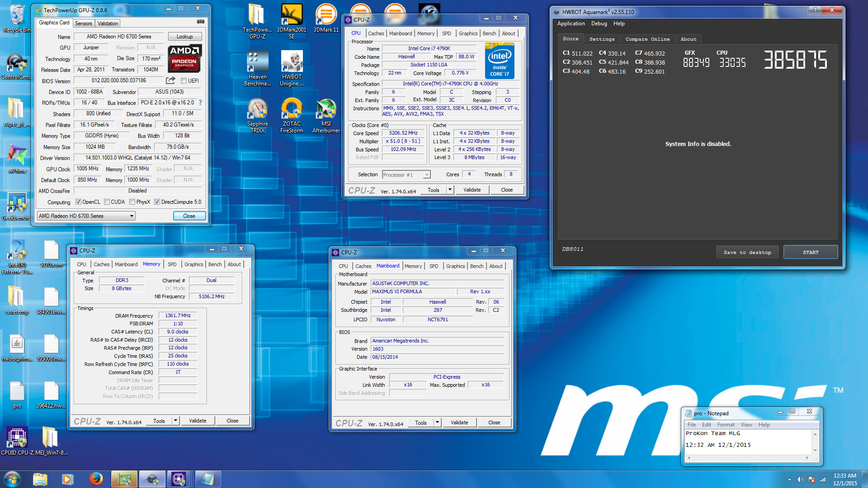This screenshot has height=488, width=868.
Task: Expand Tools dropdown arrow in CPU tab window
Action: click(x=450, y=190)
